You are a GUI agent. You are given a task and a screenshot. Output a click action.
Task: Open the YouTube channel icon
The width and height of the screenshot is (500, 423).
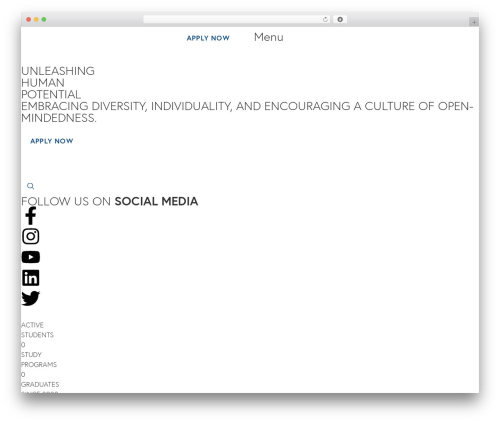pyautogui.click(x=31, y=257)
